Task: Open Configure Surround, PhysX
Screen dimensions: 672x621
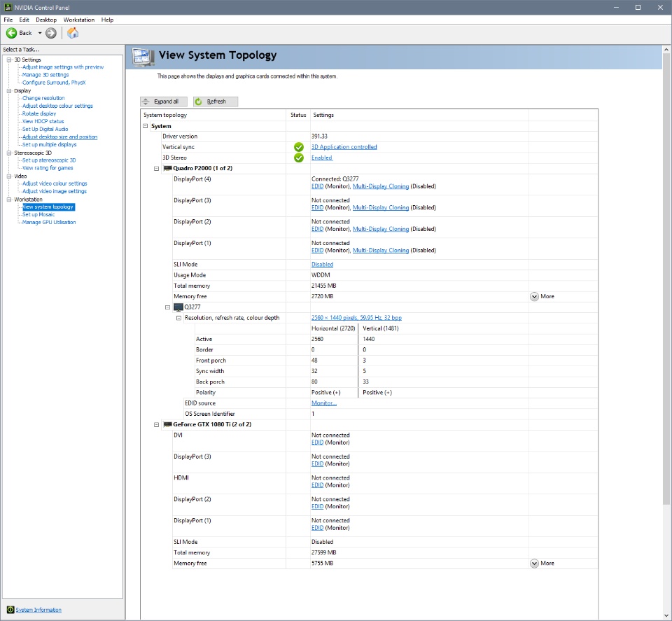Action: (x=54, y=83)
